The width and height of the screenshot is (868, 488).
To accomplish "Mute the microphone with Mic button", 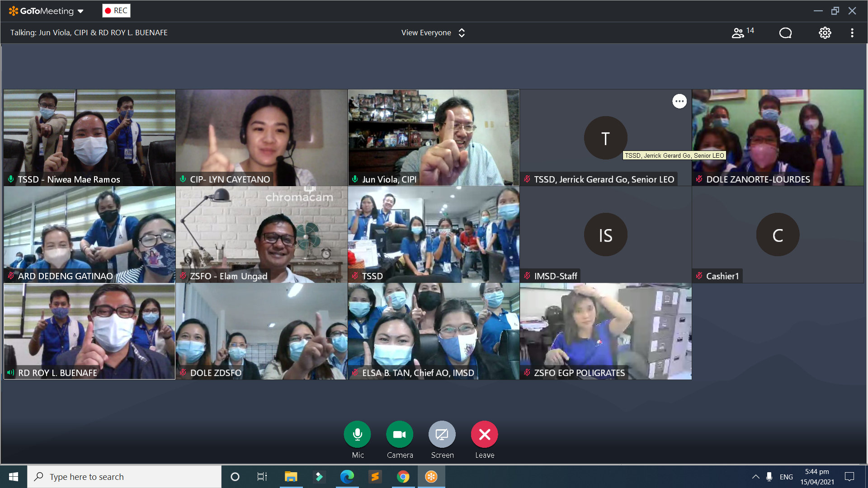I will point(357,434).
